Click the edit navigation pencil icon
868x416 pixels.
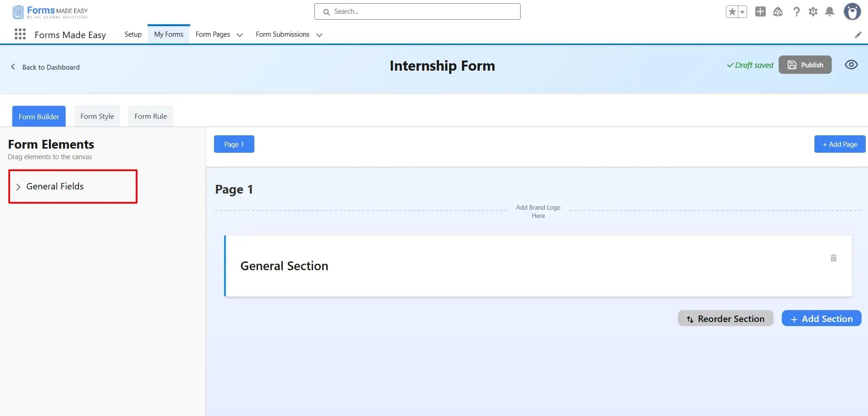[858, 35]
